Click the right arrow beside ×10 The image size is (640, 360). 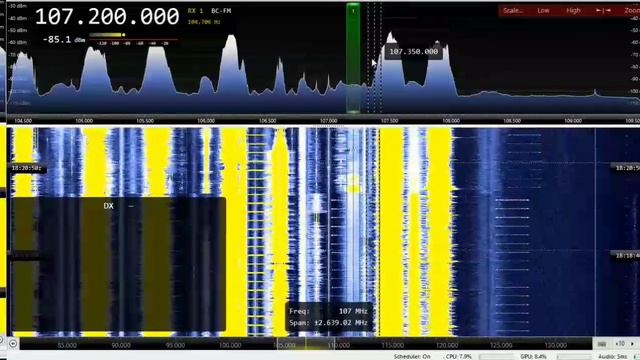[632, 344]
